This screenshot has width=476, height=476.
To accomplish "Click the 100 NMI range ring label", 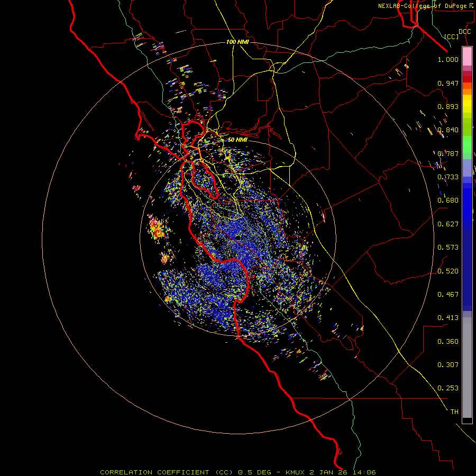I will (x=237, y=42).
